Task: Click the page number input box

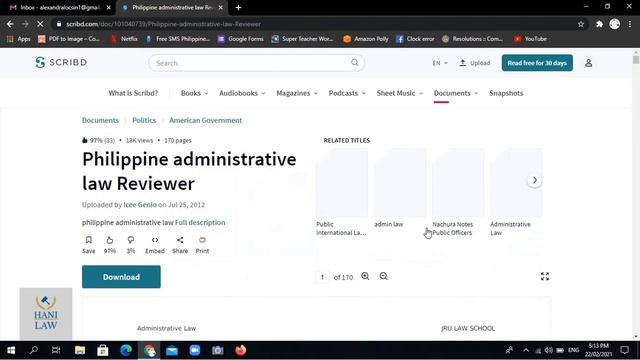Action: click(x=322, y=277)
